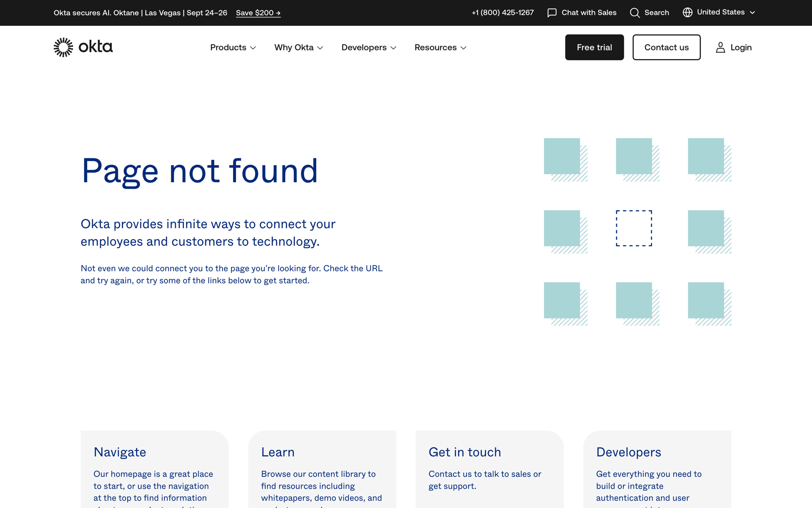Expand the United States region chevron
The width and height of the screenshot is (812, 508).
752,13
